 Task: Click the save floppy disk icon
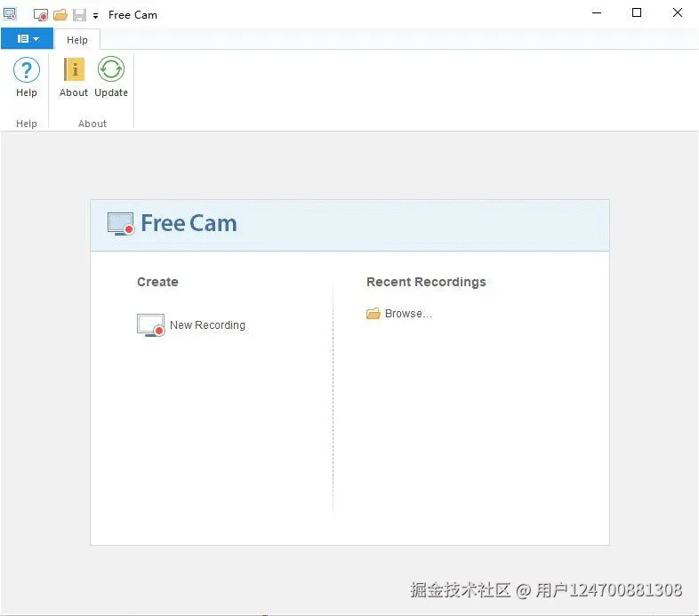(79, 15)
